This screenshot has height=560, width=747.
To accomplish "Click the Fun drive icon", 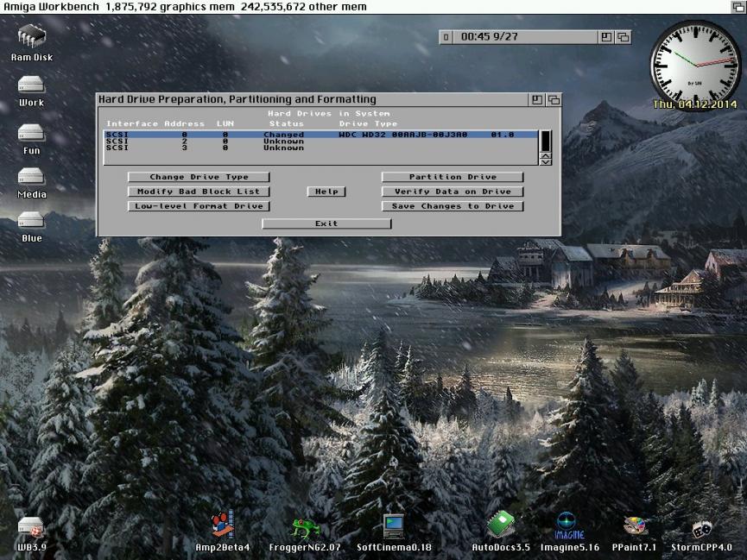I will click(x=31, y=133).
